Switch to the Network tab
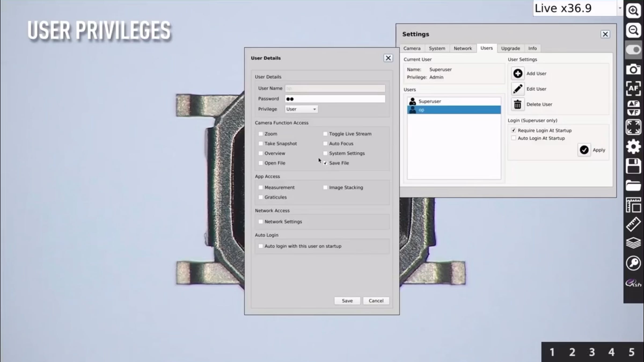This screenshot has height=362, width=644. pyautogui.click(x=463, y=48)
